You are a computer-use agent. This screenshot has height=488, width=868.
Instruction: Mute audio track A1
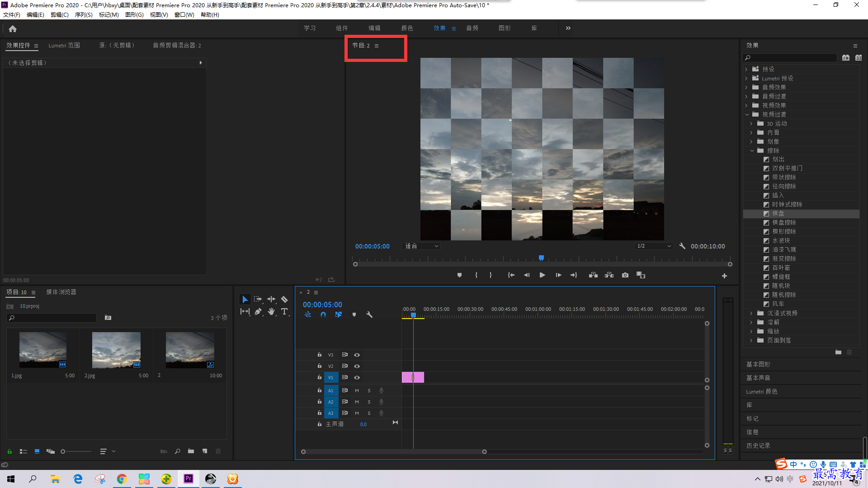point(357,390)
